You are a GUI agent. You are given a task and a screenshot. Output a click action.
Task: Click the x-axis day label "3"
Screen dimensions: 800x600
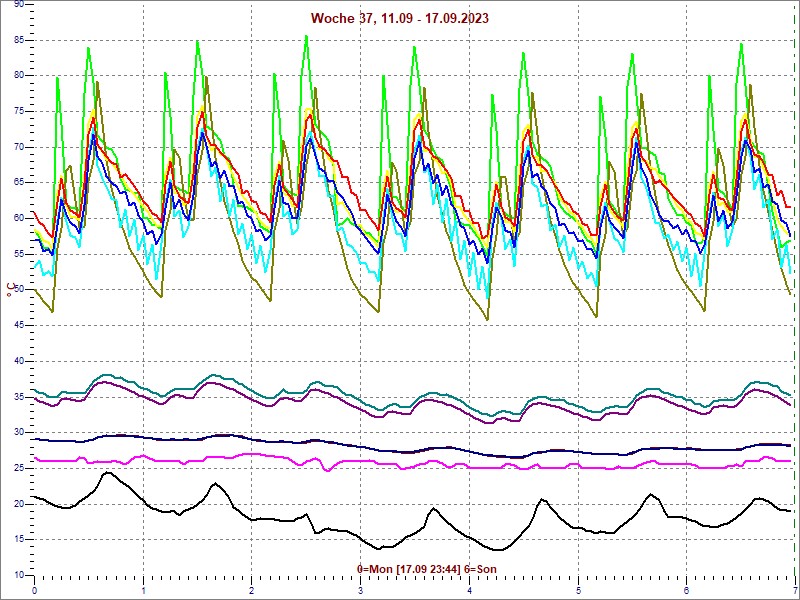[361, 591]
